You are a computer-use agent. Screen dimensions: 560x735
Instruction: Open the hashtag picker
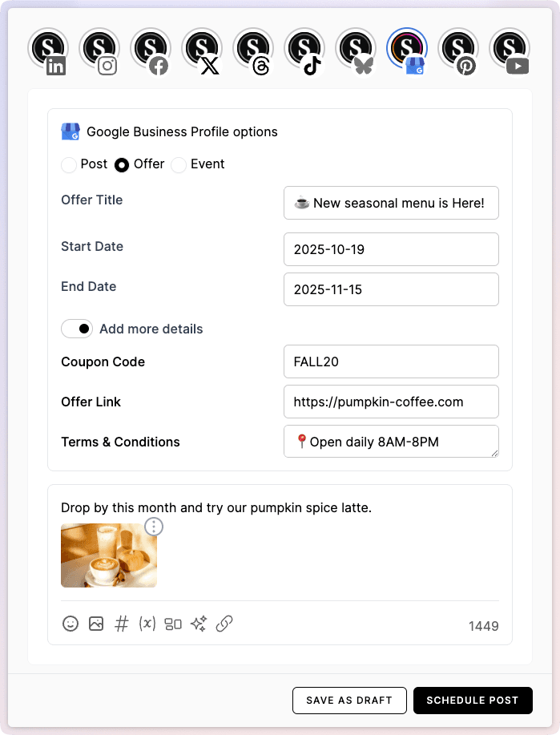(121, 624)
